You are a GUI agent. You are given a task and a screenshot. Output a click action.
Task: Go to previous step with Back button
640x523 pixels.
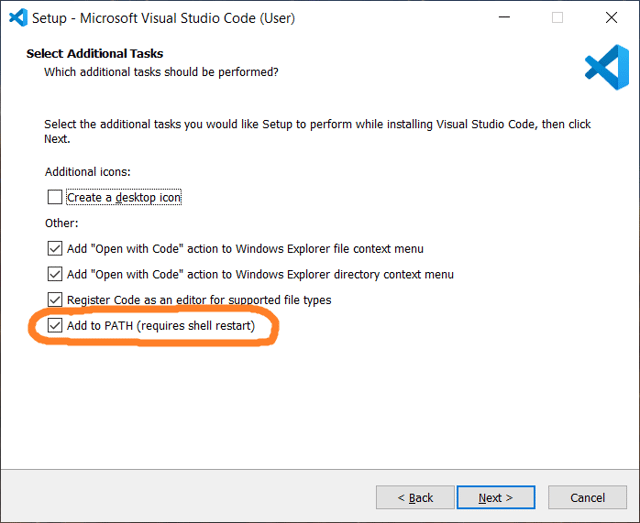click(x=415, y=497)
